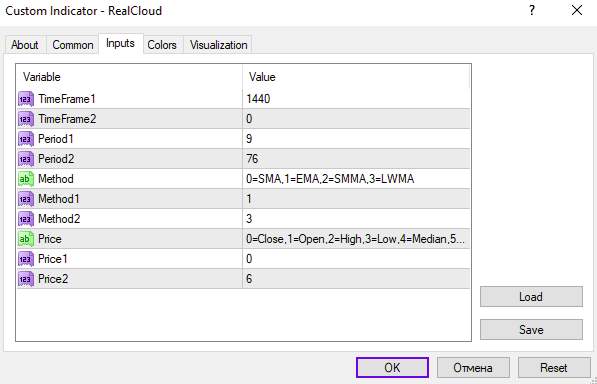Click the Period1 row icon
This screenshot has width=597, height=384.
(x=26, y=139)
